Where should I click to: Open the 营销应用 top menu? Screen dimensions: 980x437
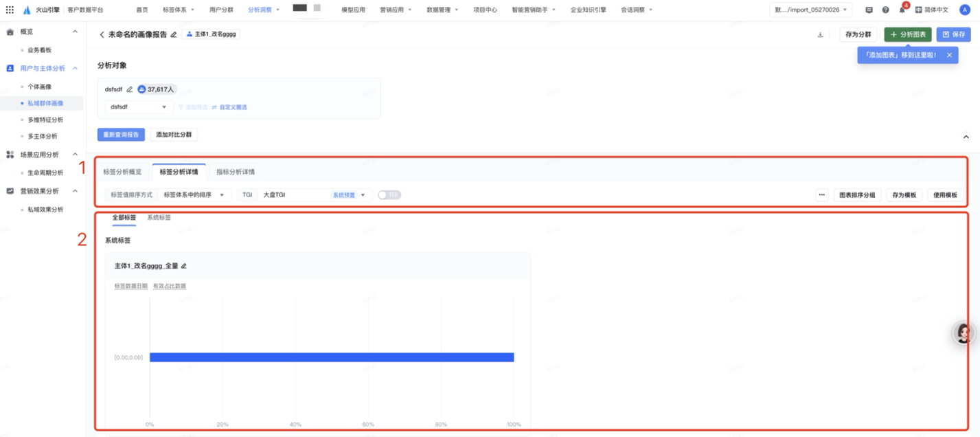pyautogui.click(x=396, y=10)
